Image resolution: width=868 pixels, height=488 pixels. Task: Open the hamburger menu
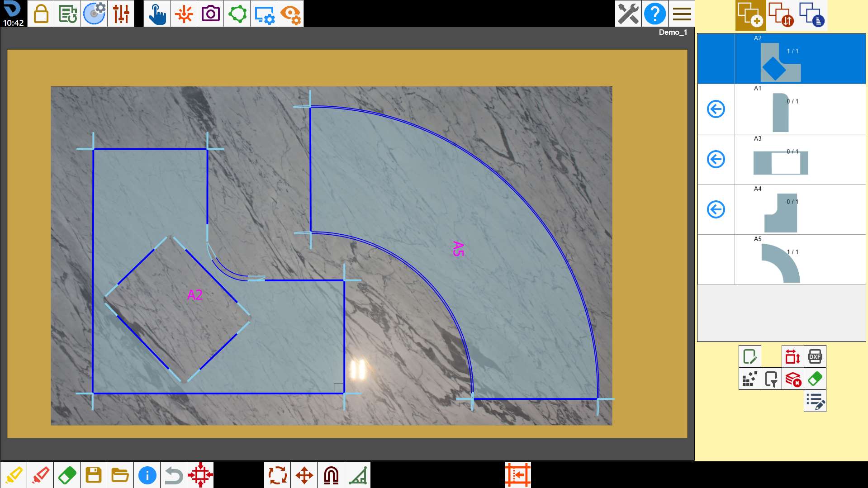pos(682,14)
